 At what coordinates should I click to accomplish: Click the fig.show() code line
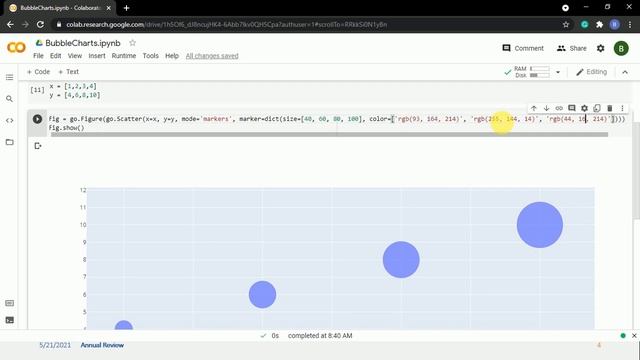point(66,128)
